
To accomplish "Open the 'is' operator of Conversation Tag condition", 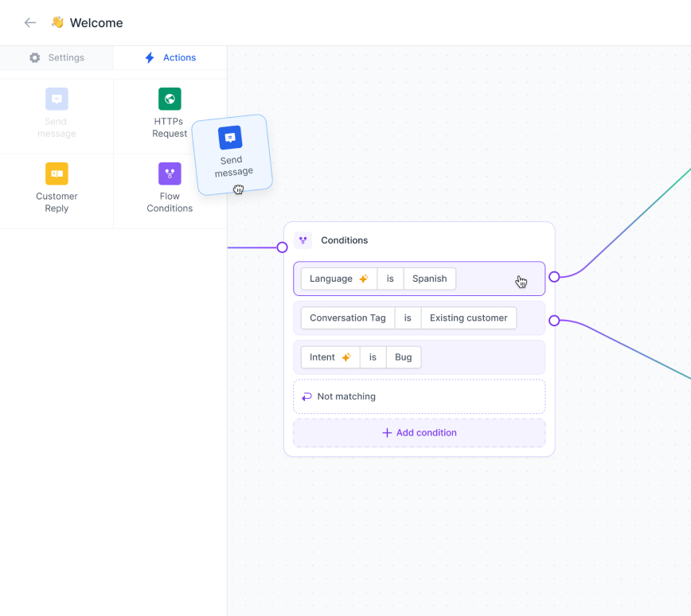I will (408, 318).
